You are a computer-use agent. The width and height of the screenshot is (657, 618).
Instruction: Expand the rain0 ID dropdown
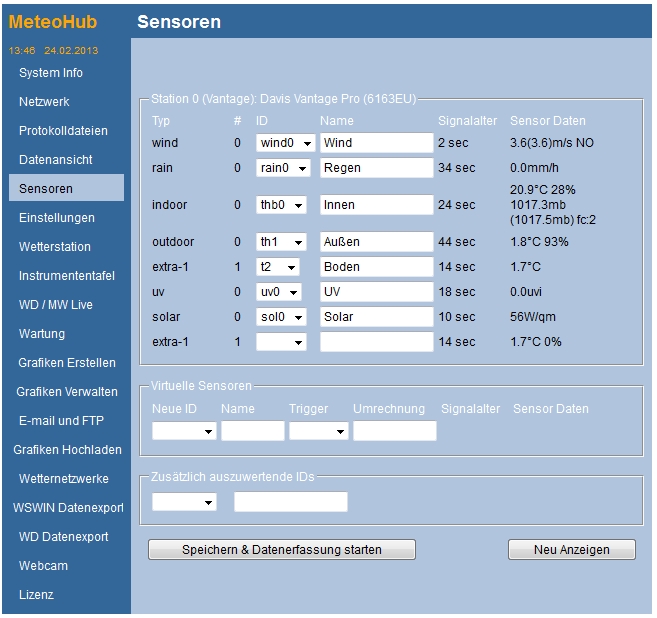tap(283, 168)
